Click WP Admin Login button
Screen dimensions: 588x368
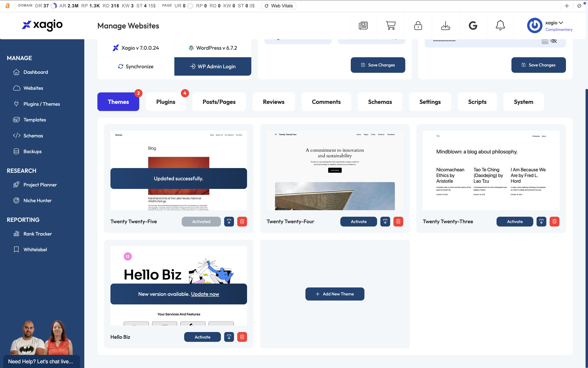click(213, 66)
